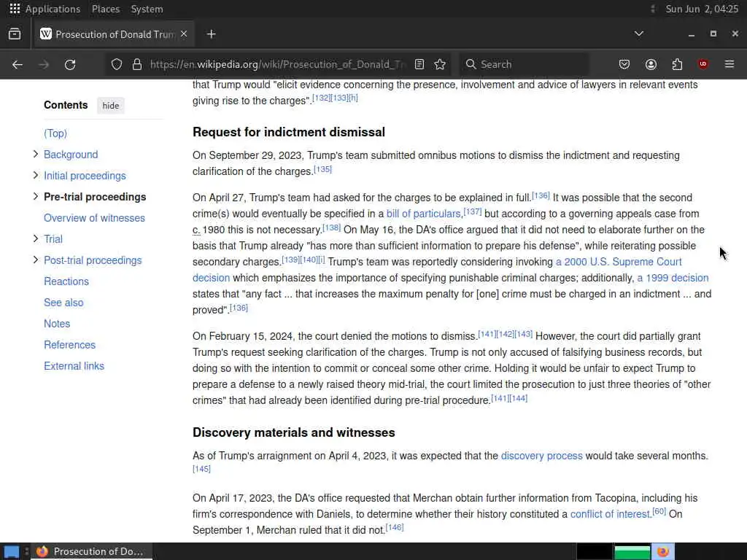Viewport: 747px width, 560px height.
Task: Go to See also section
Action: coord(63,303)
